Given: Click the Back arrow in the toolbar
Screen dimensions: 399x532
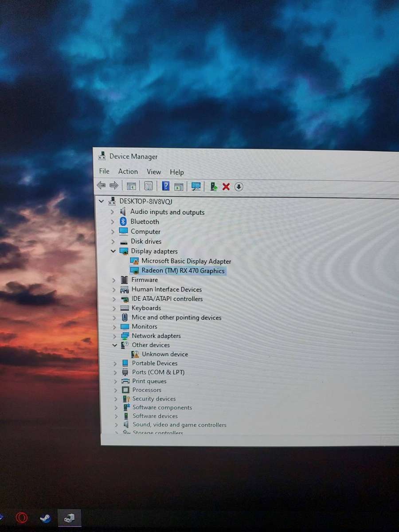Looking at the screenshot, I should click(102, 185).
